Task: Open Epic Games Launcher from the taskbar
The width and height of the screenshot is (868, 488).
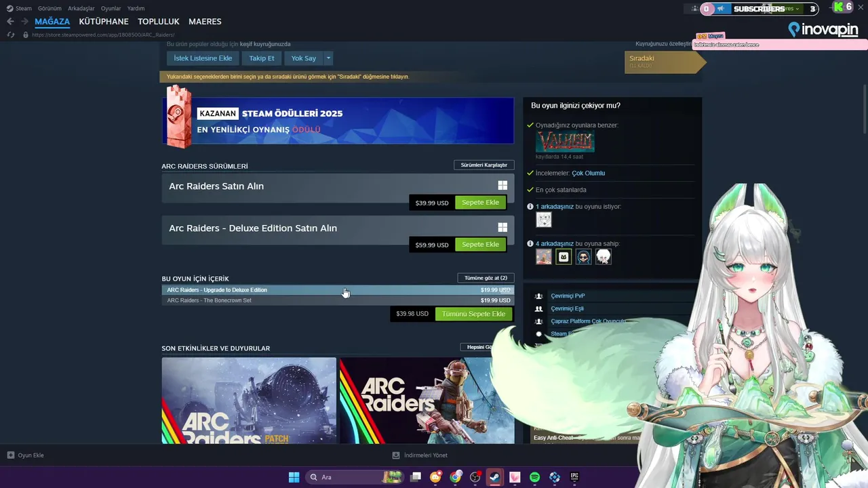Action: click(x=574, y=477)
